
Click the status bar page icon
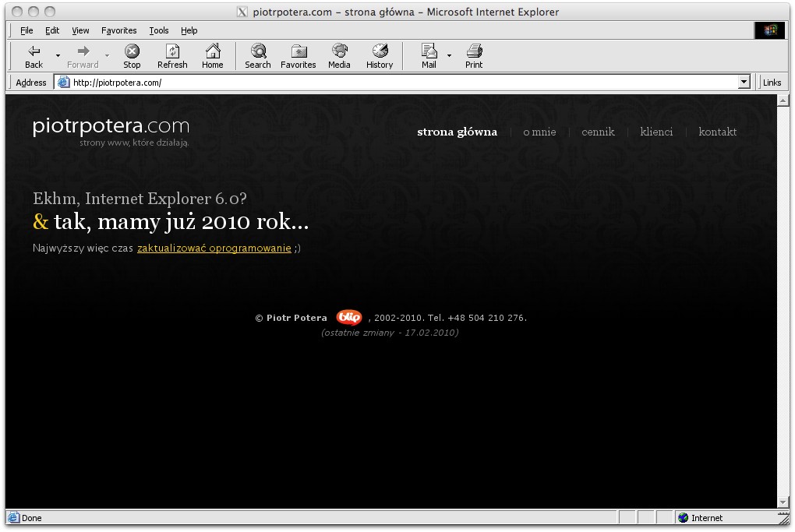click(x=14, y=517)
